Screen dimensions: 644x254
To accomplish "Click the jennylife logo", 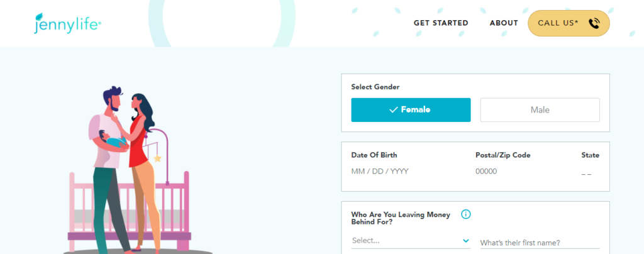I will 68,23.
